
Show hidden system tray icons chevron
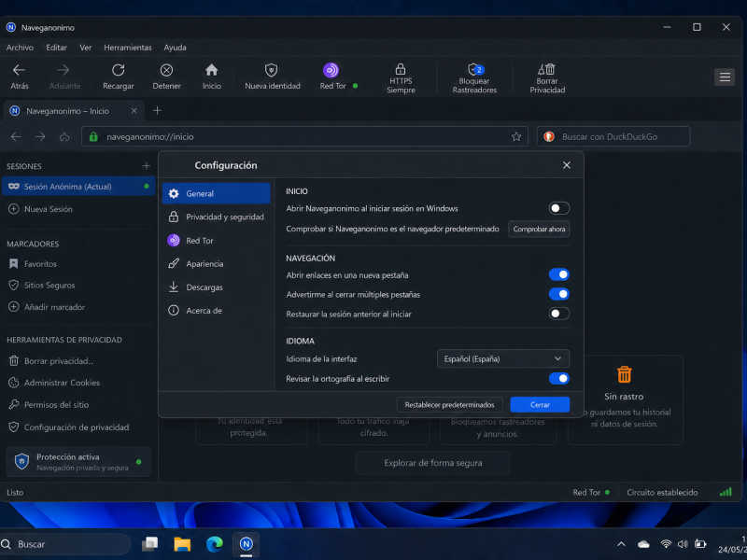coord(621,544)
